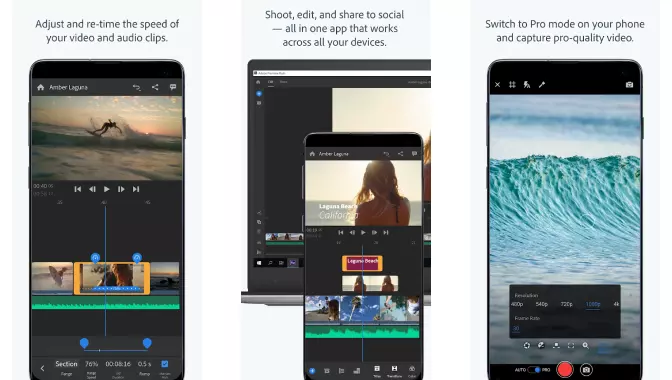Viewport: 672px width, 380px height.
Task: Tap the zoom magnifier icon in camera controls
Action: point(585,345)
